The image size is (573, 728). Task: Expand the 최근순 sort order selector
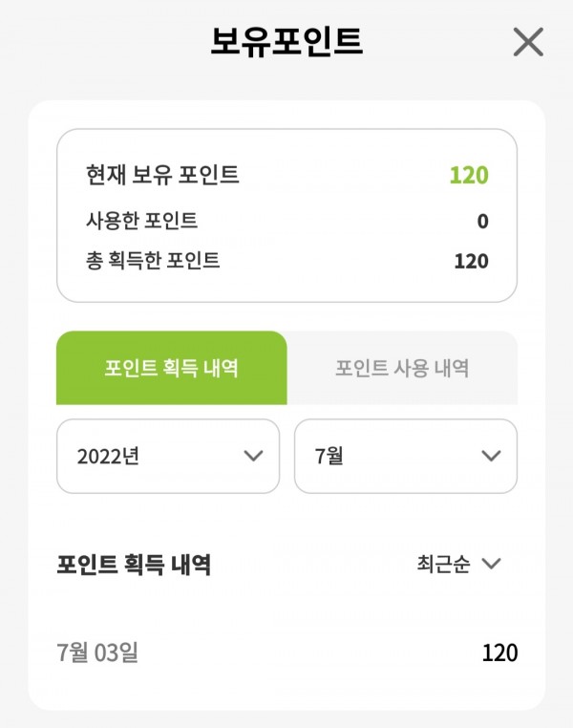click(458, 564)
